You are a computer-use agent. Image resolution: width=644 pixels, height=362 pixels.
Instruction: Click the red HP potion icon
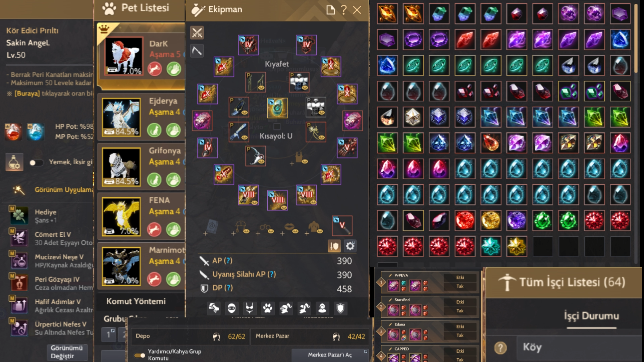(13, 132)
